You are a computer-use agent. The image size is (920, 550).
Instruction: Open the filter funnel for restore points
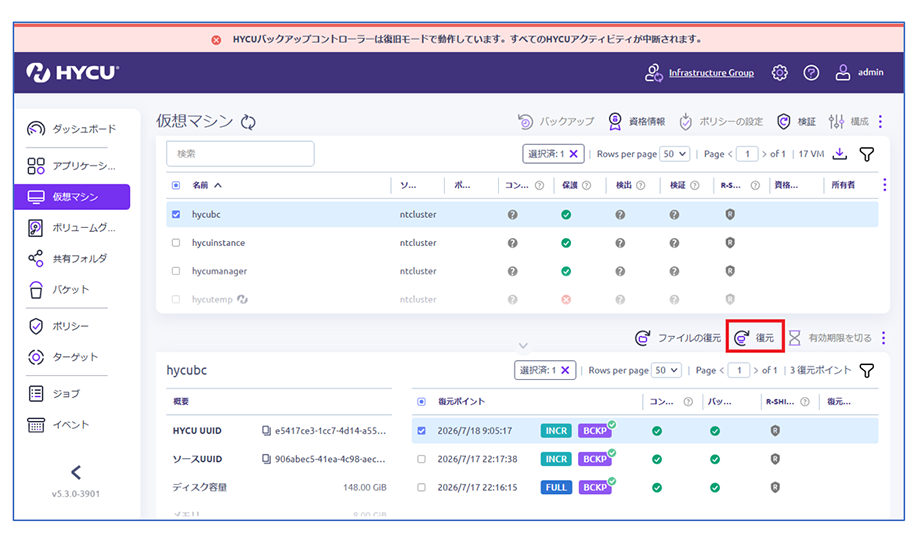(867, 370)
